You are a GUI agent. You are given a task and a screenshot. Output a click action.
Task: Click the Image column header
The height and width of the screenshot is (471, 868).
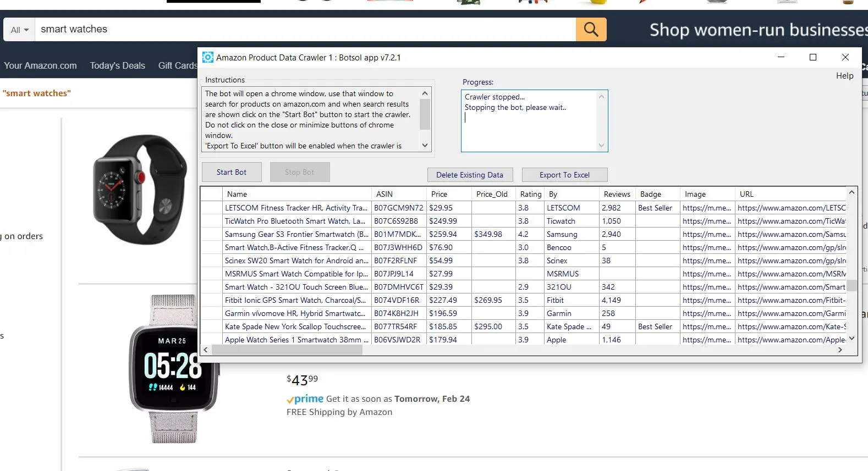coord(707,194)
